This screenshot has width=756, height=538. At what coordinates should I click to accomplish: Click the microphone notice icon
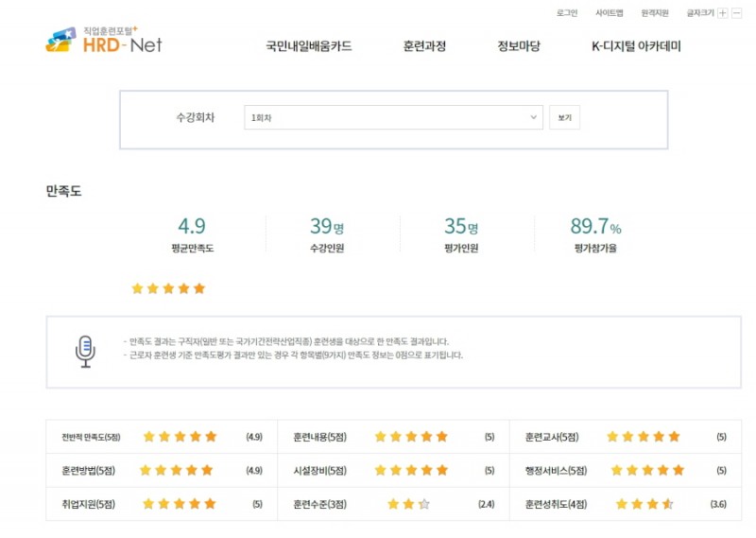click(x=85, y=352)
